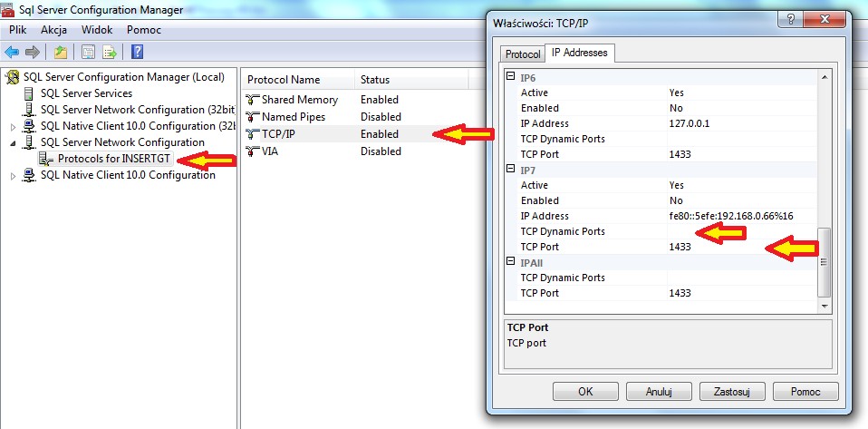
Task: Click the TCP/IP row's Enabled status
Action: pos(380,134)
